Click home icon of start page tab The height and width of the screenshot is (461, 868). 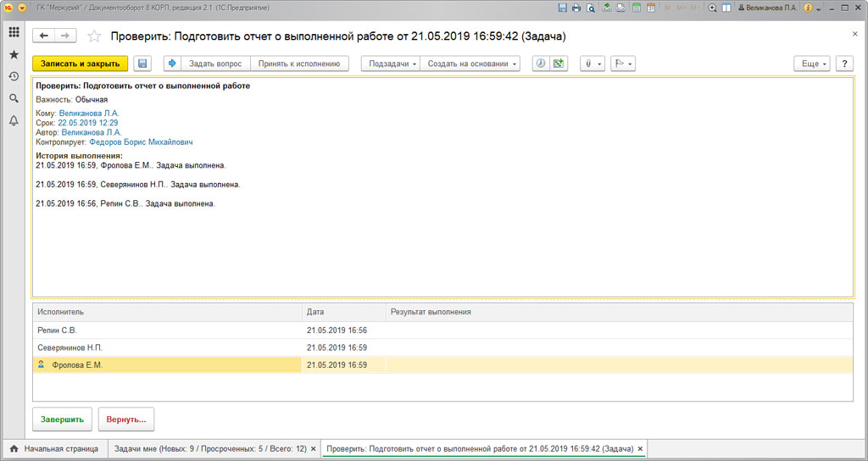(x=14, y=448)
